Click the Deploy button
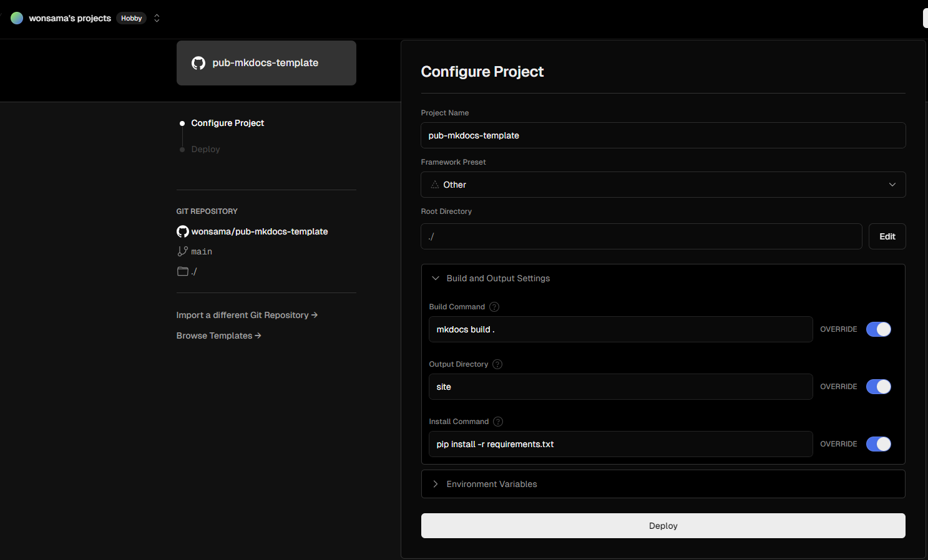Screen dimensions: 928x560 click(663, 526)
